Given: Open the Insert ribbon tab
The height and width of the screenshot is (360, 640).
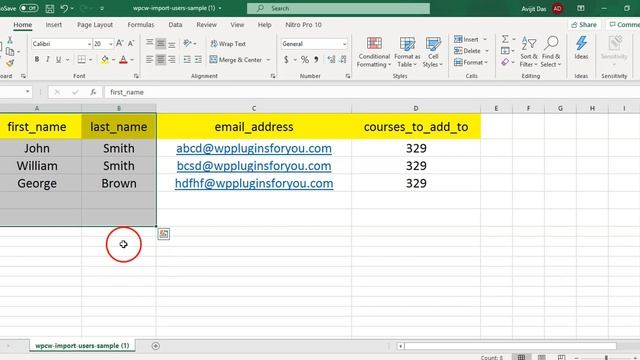Looking at the screenshot, I should (x=53, y=24).
